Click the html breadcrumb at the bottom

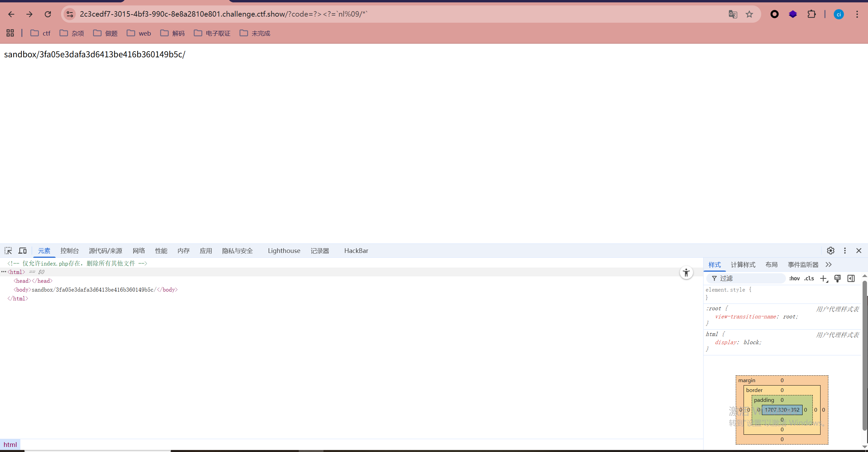point(10,445)
